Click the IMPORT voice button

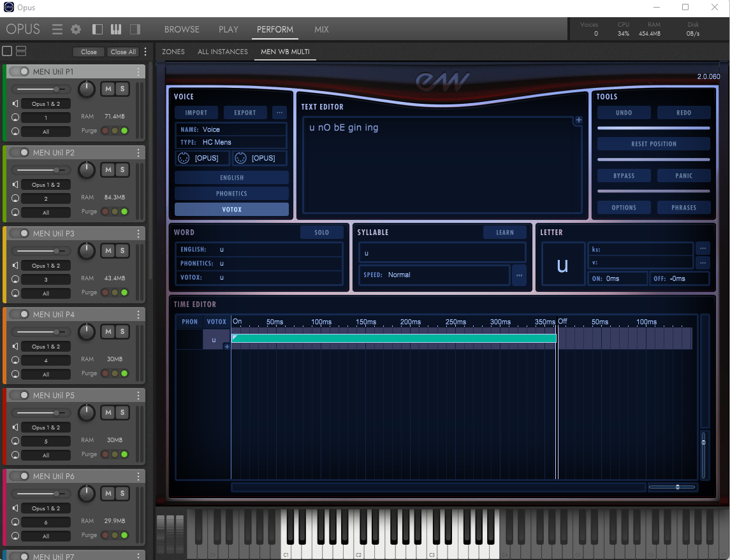click(x=196, y=113)
